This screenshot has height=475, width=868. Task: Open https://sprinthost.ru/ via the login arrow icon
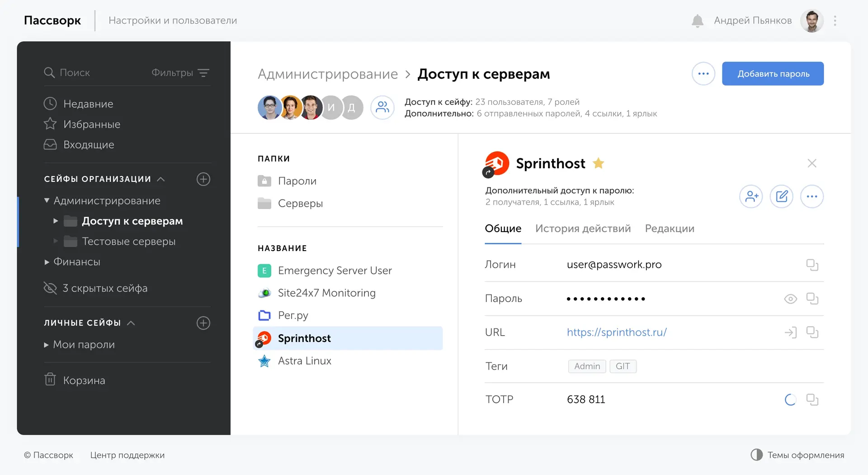[x=790, y=332]
